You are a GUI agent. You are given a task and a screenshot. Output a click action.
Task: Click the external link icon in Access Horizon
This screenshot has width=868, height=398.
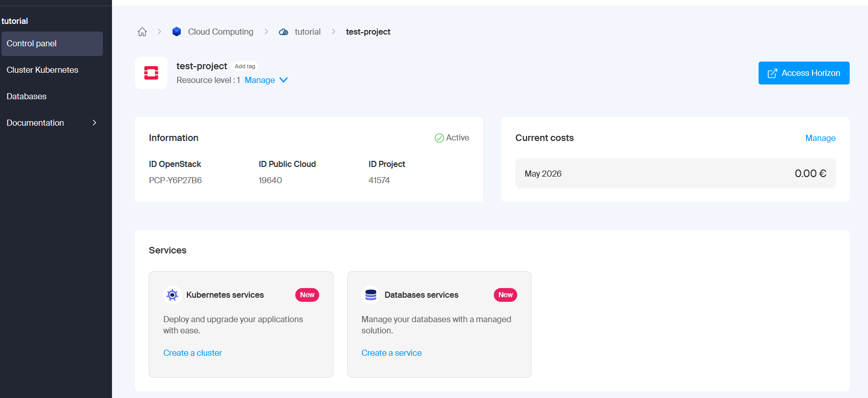tap(772, 73)
